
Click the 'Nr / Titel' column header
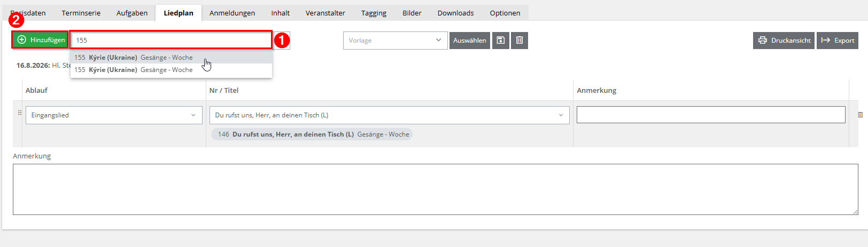224,90
